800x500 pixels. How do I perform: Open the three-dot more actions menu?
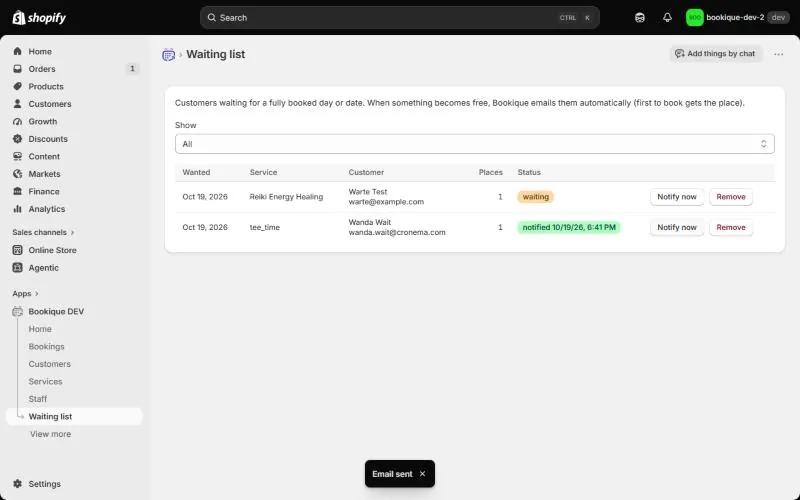click(x=778, y=54)
